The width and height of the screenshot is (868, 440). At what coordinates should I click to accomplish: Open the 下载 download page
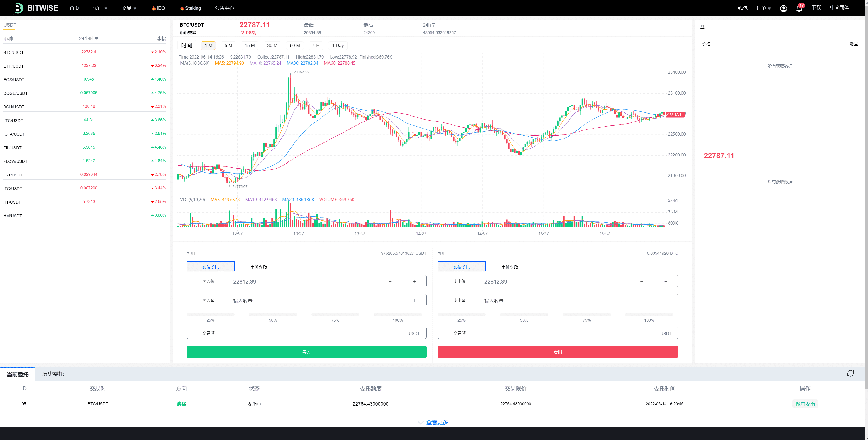pyautogui.click(x=816, y=7)
